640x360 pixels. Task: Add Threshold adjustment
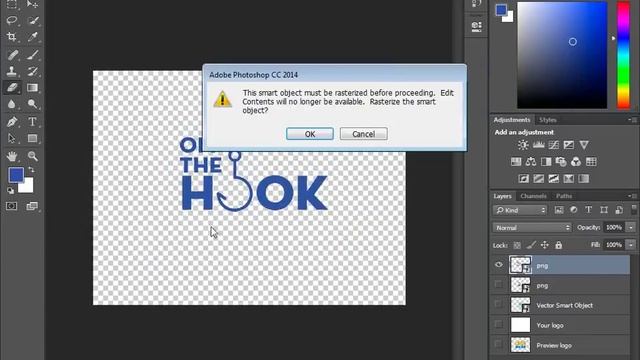coord(553,179)
